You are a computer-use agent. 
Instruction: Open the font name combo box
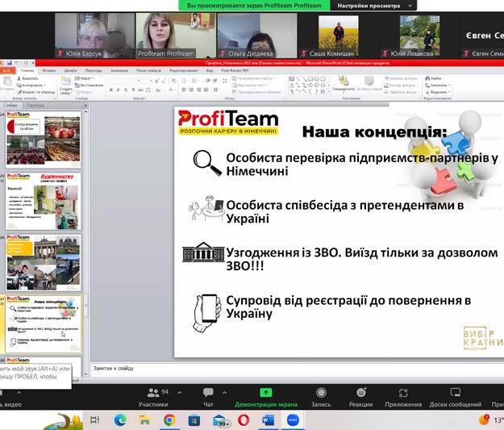tap(123, 81)
